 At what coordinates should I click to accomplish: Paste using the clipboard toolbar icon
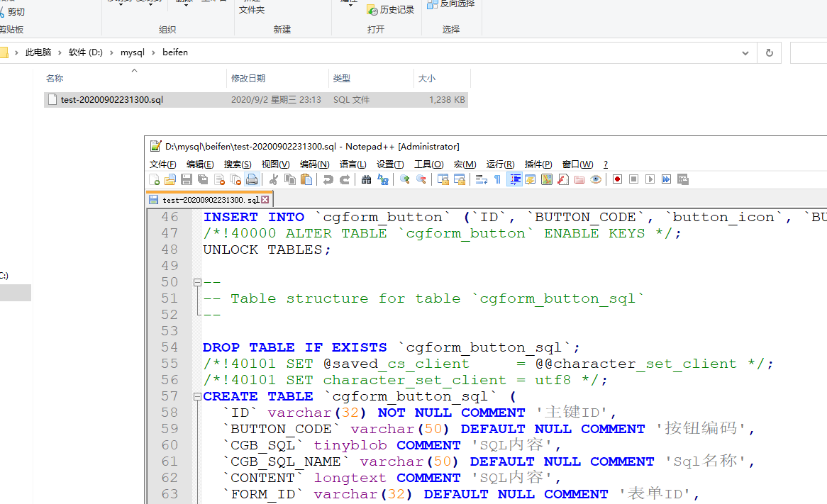(306, 180)
